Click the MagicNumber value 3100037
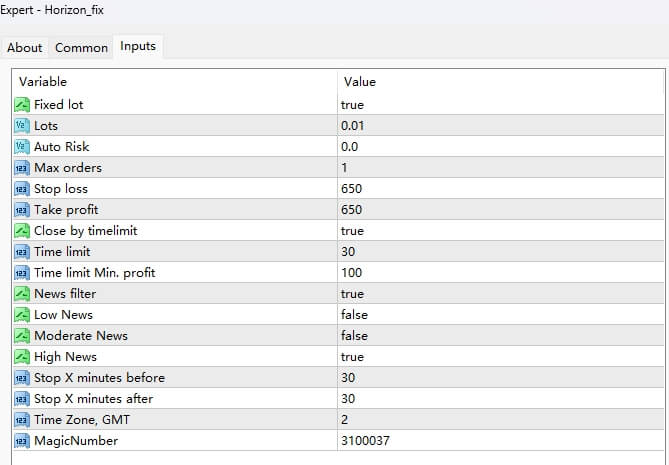Screen dimensions: 669x465 click(x=364, y=440)
